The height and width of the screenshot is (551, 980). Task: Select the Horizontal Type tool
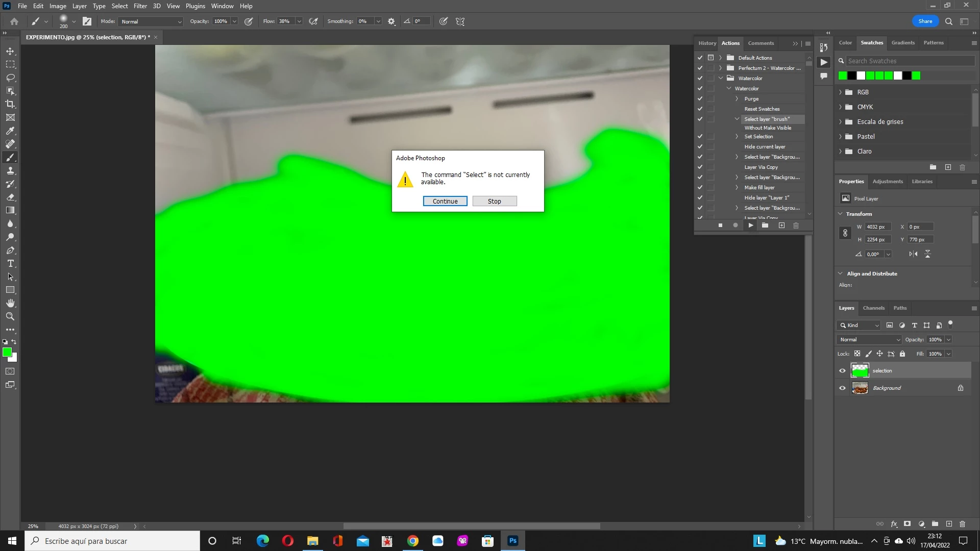(x=10, y=264)
